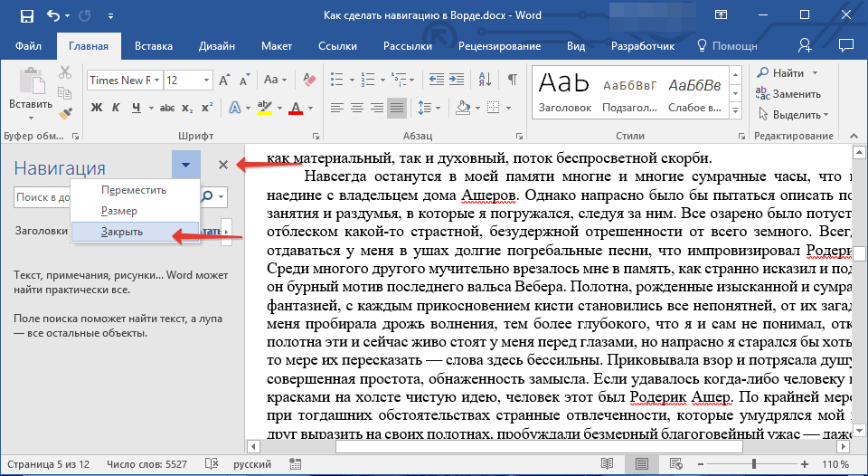Image resolution: width=868 pixels, height=476 pixels.
Task: Switch to Read Mode view
Action: coord(608,464)
